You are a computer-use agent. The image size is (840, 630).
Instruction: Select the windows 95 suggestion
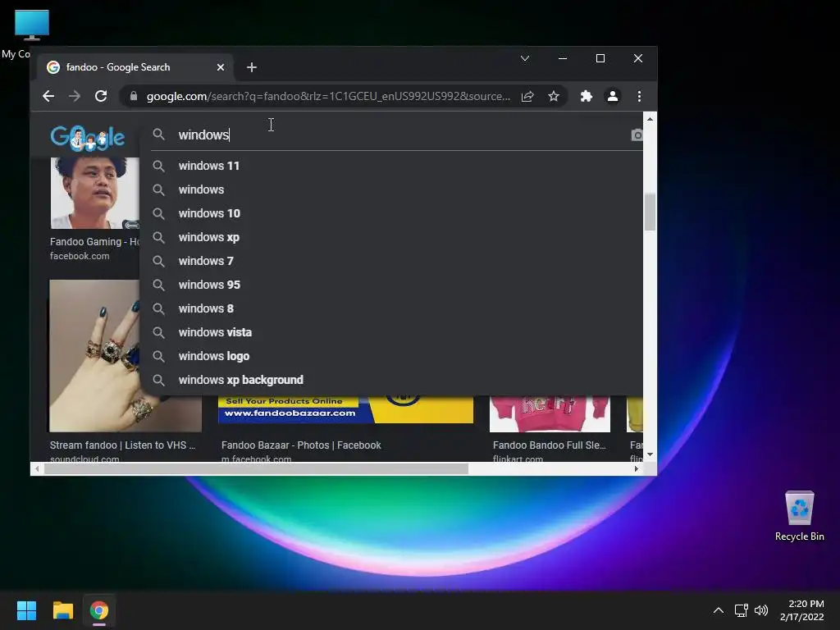pos(392,285)
